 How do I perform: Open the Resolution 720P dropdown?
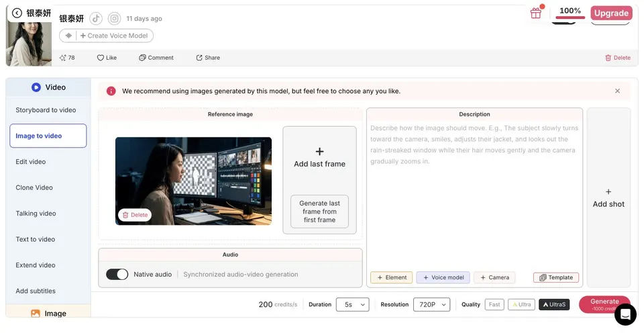[431, 305]
